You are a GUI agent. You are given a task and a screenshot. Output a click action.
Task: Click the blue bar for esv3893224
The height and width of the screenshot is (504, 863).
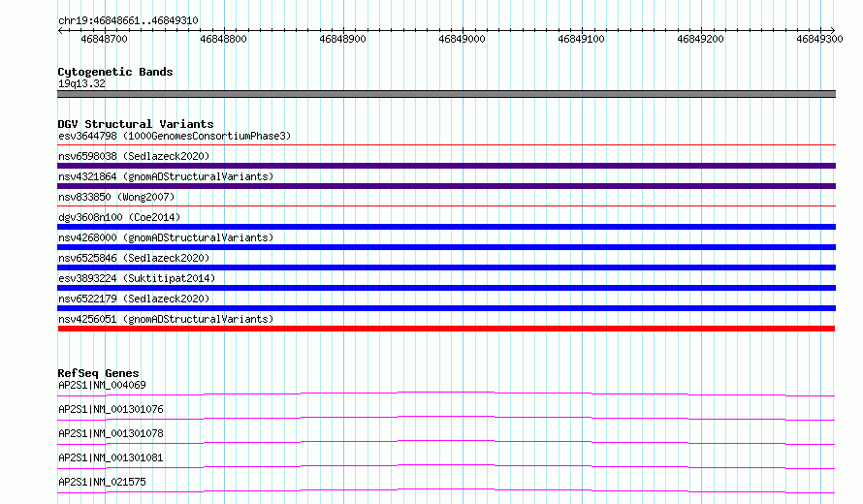(446, 288)
